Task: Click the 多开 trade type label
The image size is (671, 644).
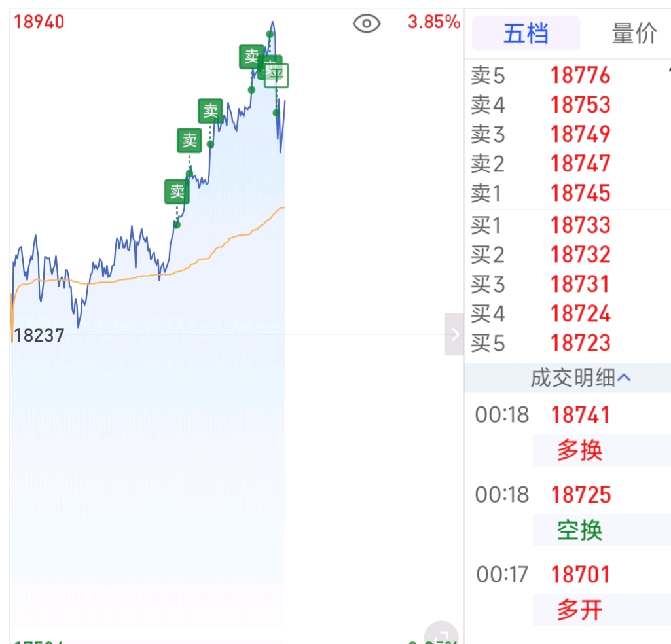Action: coord(579,610)
